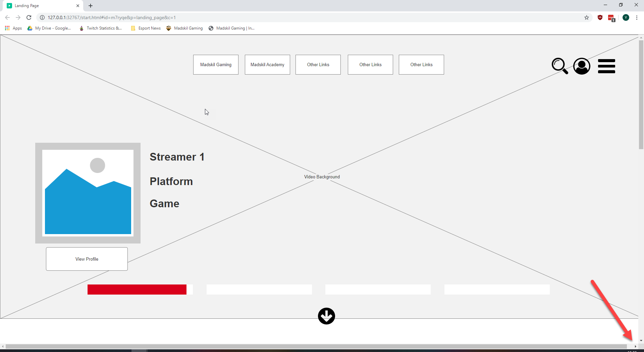Click the streamer placeholder thumbnail image
The image size is (644, 352).
coord(88,193)
